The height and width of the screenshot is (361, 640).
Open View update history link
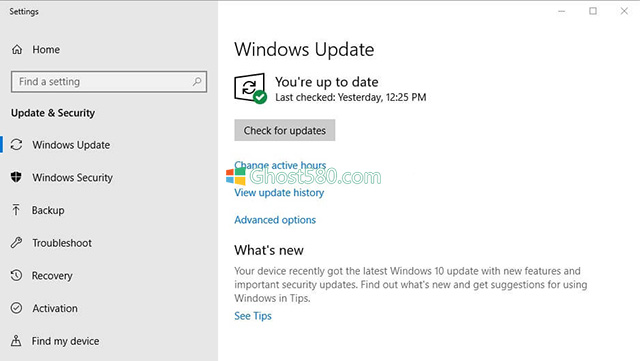click(x=279, y=192)
